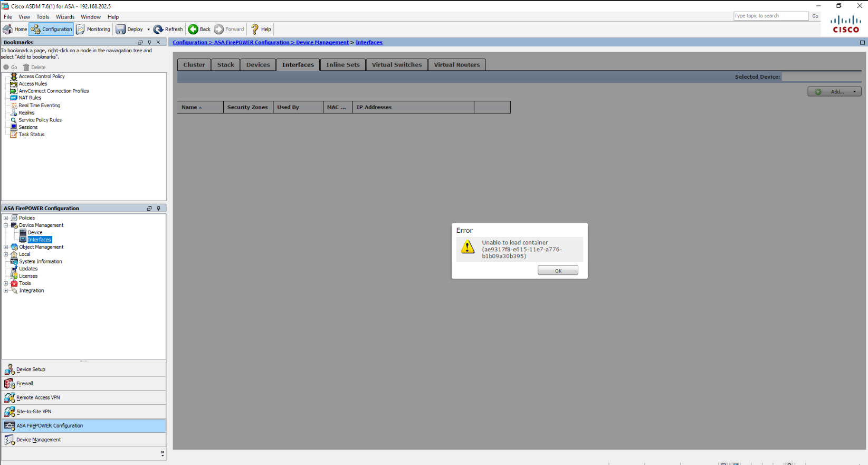
Task: Navigate Back with the green arrow
Action: click(x=199, y=29)
